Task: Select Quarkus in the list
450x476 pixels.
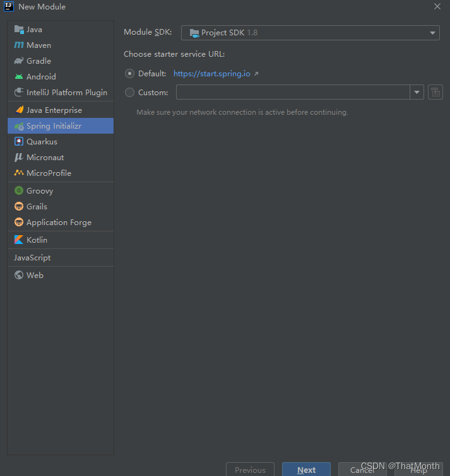Action: pyautogui.click(x=61, y=141)
